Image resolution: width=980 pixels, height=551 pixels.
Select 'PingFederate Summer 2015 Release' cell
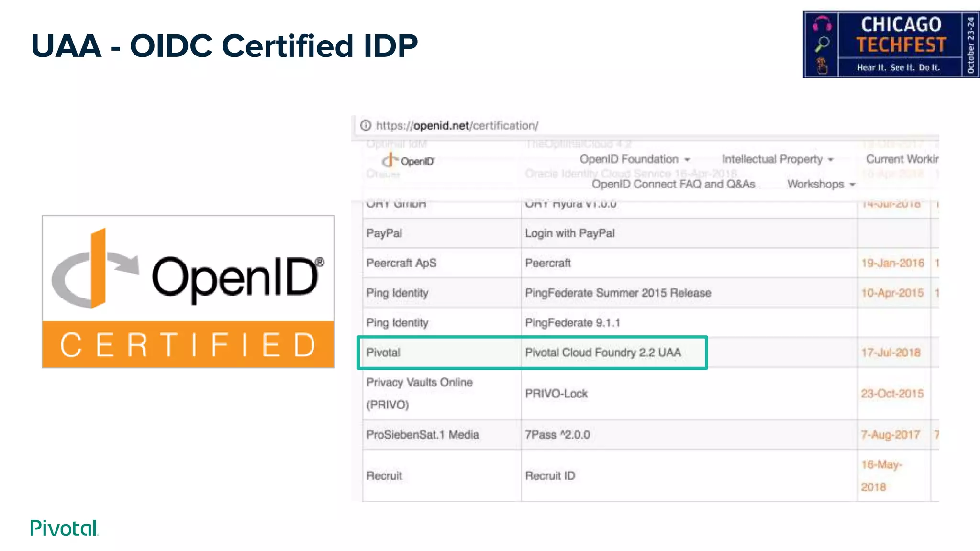click(x=689, y=293)
